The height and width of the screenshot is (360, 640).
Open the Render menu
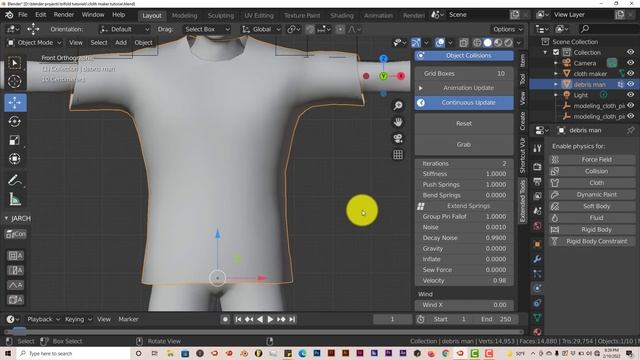tap(64, 15)
